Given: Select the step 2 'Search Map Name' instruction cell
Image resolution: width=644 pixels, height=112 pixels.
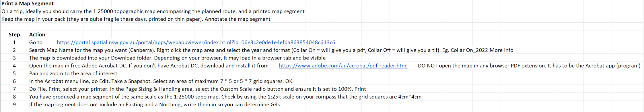Looking at the screenshot, I should coord(271,50).
